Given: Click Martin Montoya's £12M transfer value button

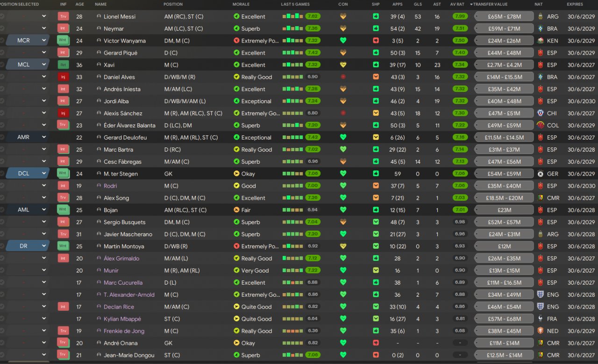Looking at the screenshot, I should tap(504, 246).
